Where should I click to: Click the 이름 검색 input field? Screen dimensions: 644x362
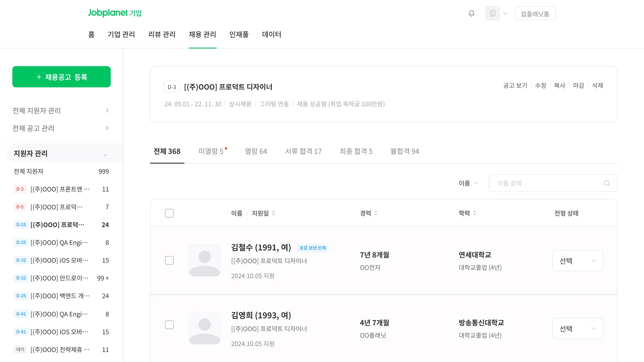pos(547,183)
